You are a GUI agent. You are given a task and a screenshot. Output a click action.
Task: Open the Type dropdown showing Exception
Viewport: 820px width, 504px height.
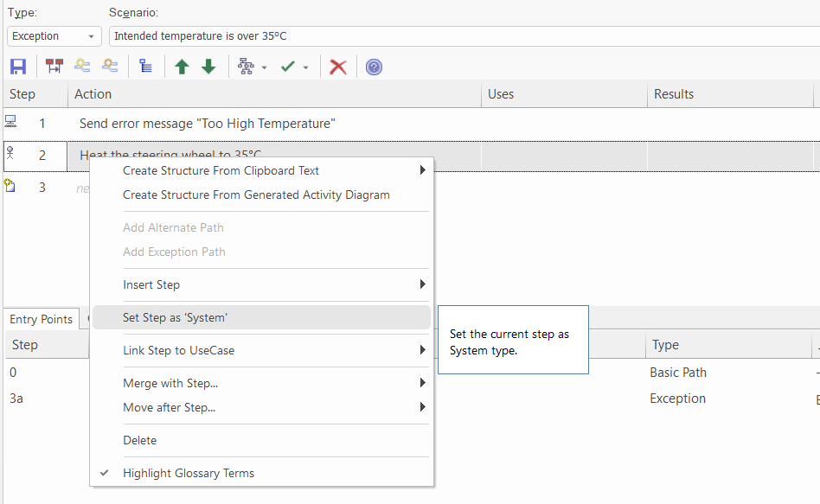54,36
